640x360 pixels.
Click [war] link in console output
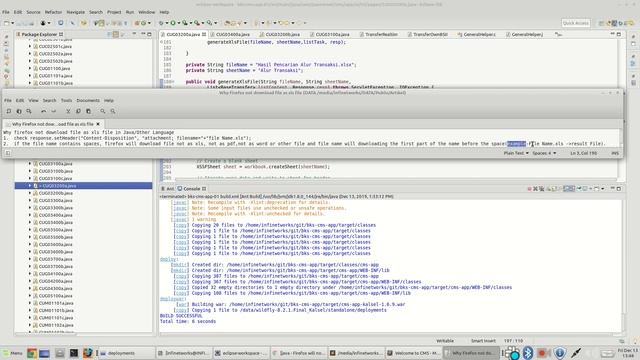(182, 304)
